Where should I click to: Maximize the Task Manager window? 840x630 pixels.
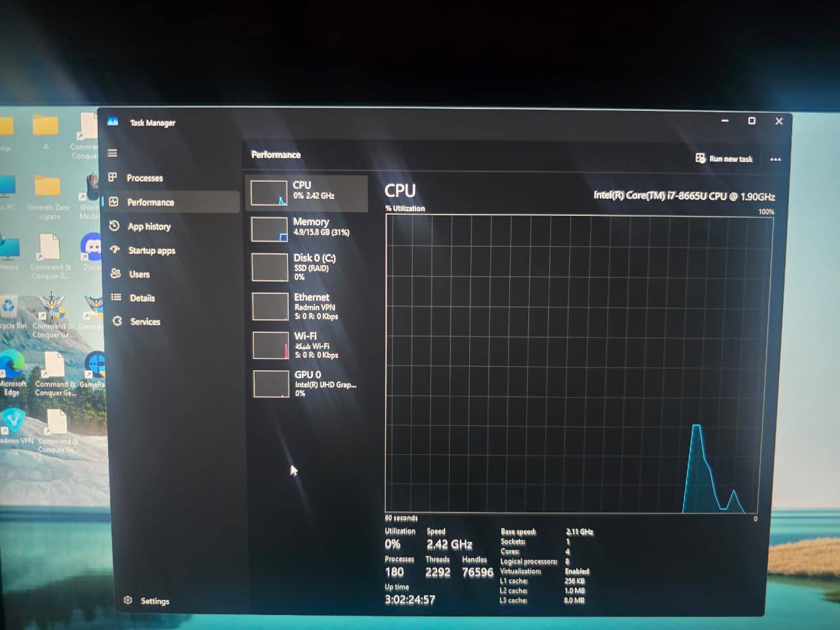(751, 121)
